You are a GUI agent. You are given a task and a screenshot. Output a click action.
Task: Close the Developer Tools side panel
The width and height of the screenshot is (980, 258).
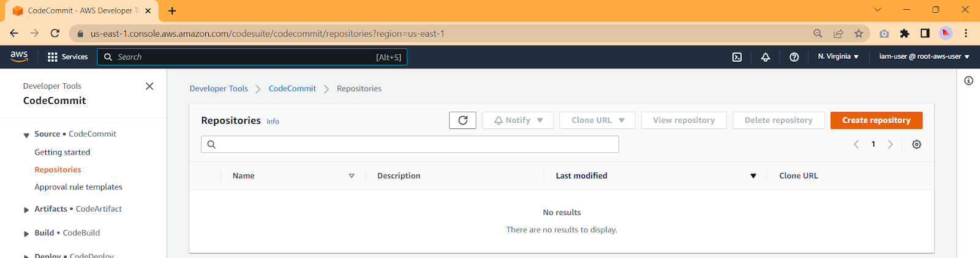pyautogui.click(x=149, y=86)
